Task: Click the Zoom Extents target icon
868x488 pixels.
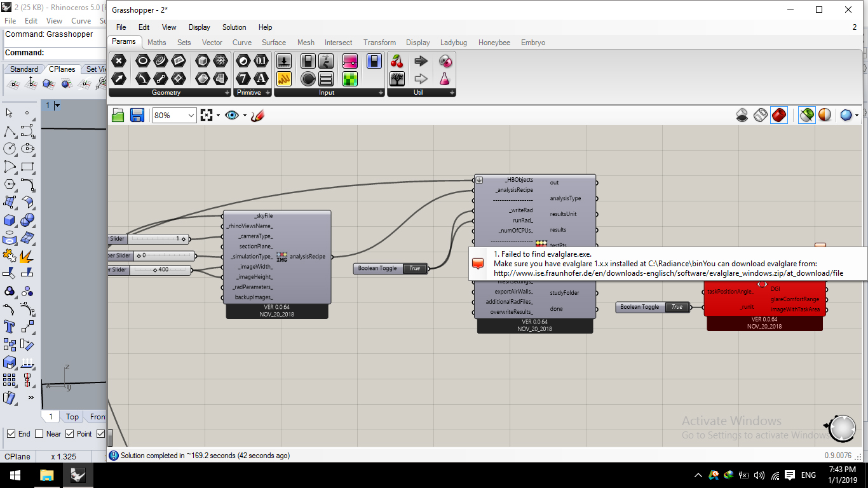Action: [x=206, y=115]
